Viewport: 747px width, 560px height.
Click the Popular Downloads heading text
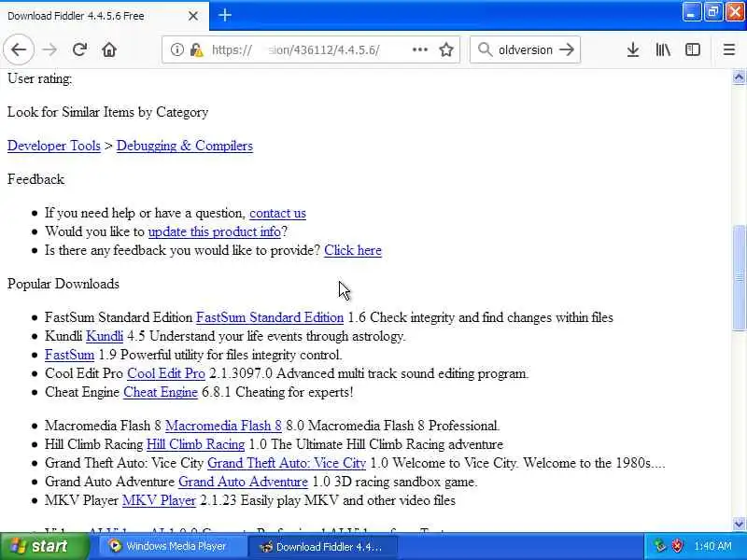tap(63, 284)
